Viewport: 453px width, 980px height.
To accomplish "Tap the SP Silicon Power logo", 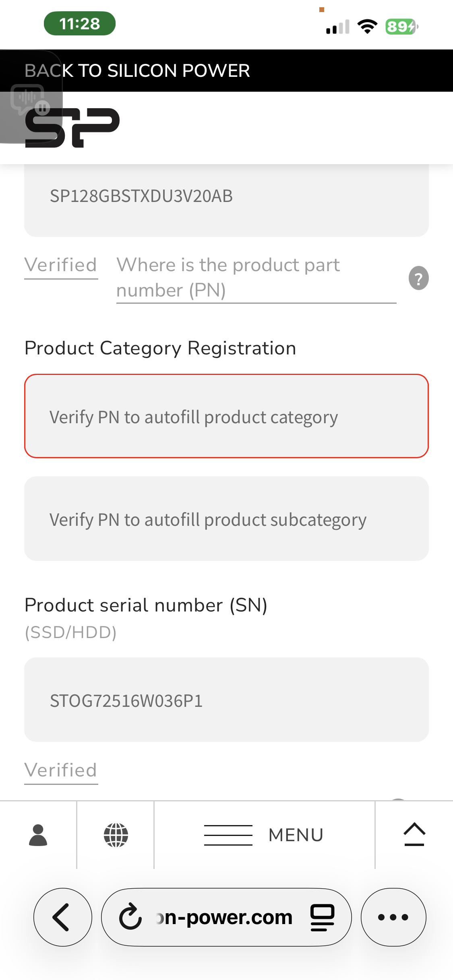I will tap(72, 127).
